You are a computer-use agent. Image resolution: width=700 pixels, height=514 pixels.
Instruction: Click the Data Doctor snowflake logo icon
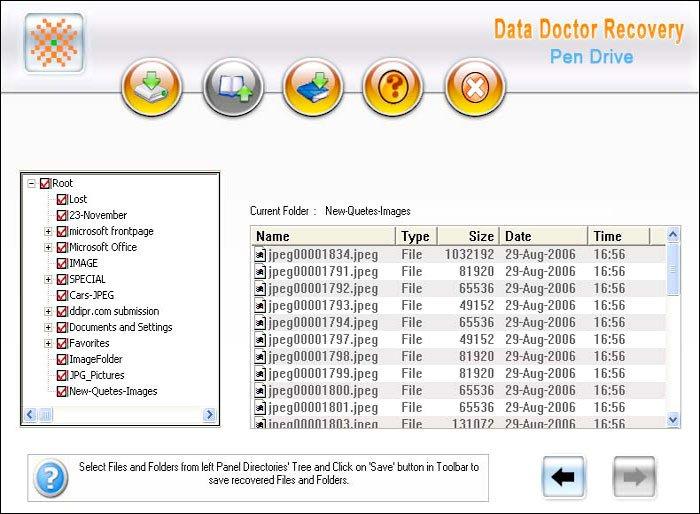point(54,42)
